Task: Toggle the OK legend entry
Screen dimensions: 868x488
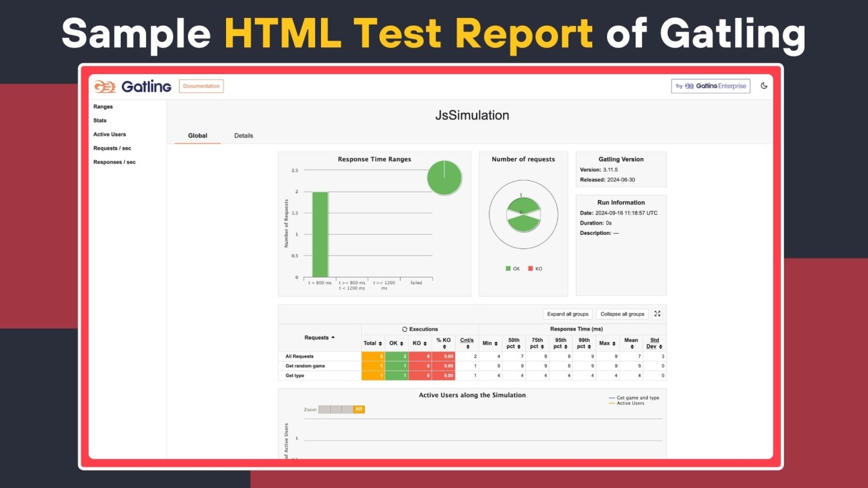Action: (513, 269)
